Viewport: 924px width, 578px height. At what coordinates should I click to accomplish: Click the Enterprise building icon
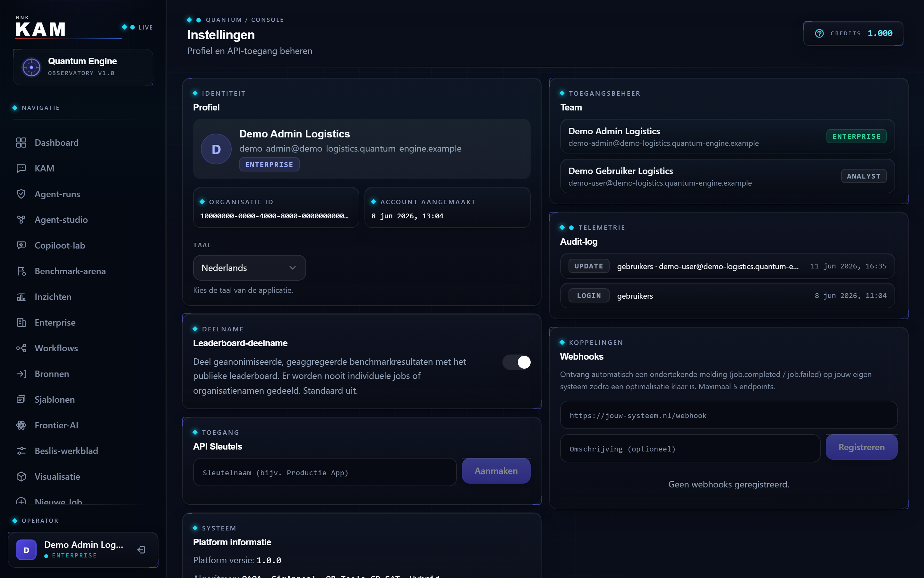[x=21, y=322]
